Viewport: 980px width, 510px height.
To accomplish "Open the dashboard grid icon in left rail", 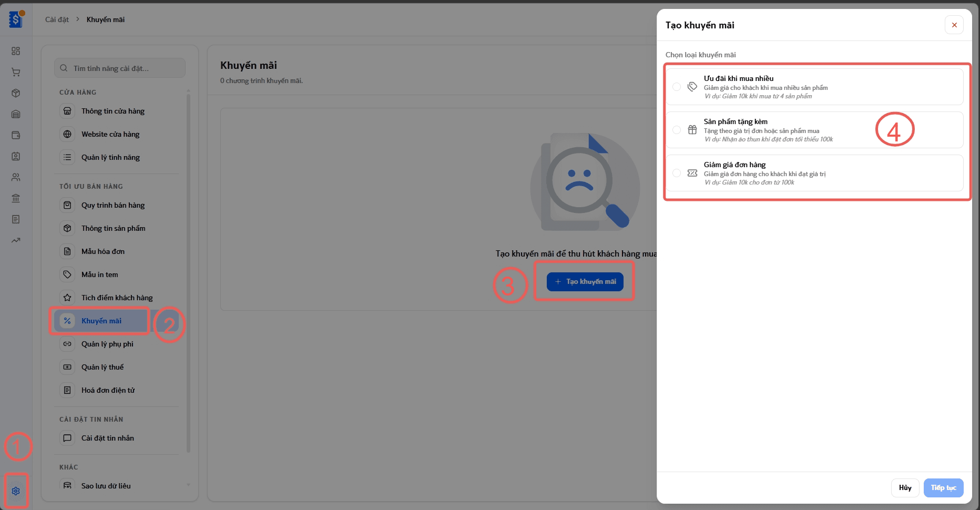I will [16, 51].
